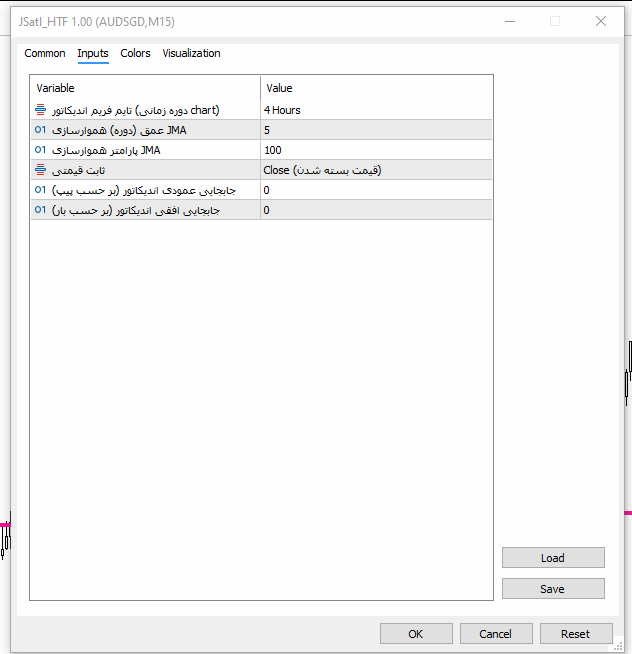Edit the horizontal shift value 0
632x654 pixels.
pos(376,210)
